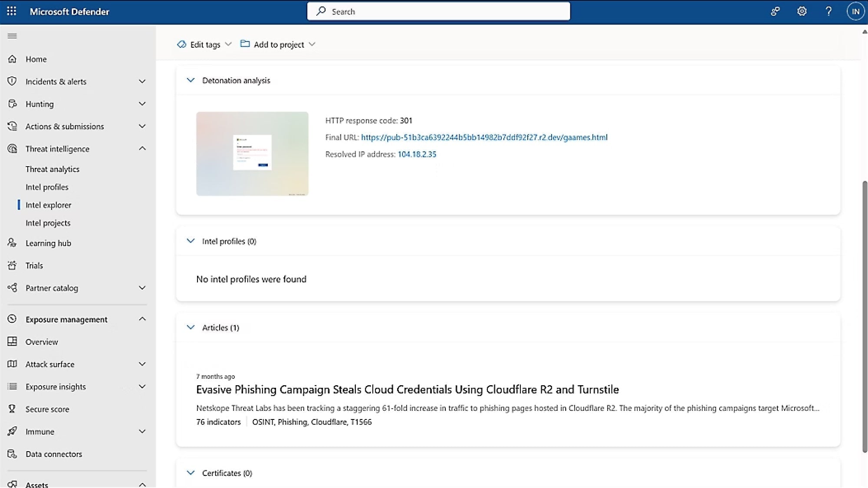Click the Learning hub label
This screenshot has height=488, width=868.
tap(48, 243)
